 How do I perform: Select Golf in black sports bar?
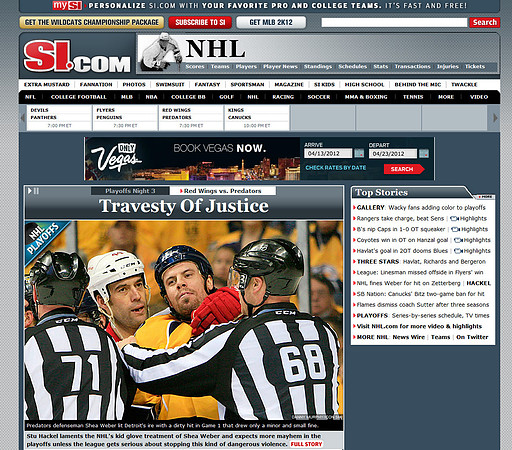(x=226, y=97)
